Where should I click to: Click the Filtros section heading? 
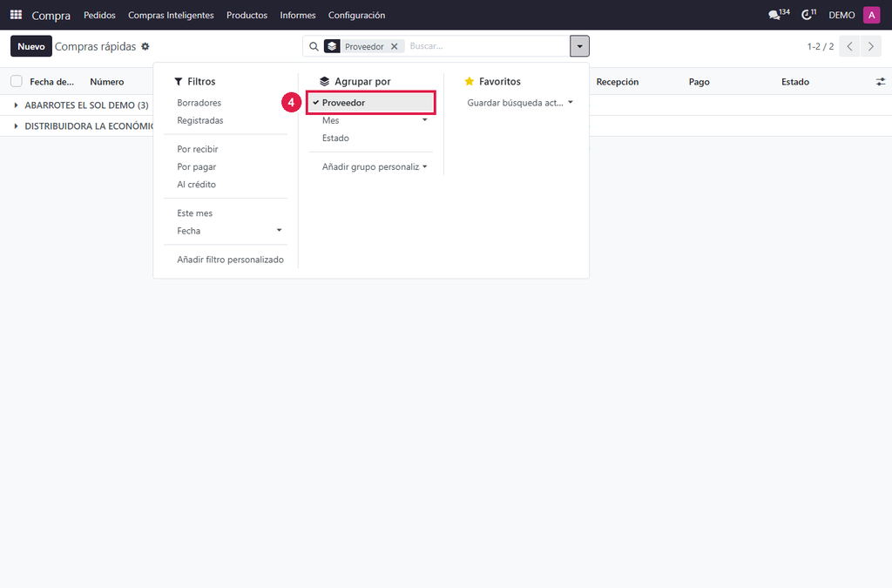click(195, 81)
